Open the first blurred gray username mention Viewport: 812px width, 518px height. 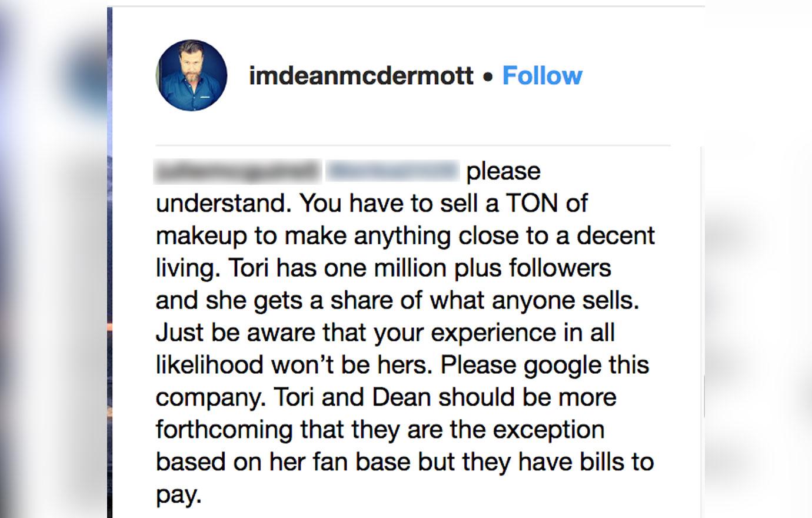pyautogui.click(x=237, y=171)
